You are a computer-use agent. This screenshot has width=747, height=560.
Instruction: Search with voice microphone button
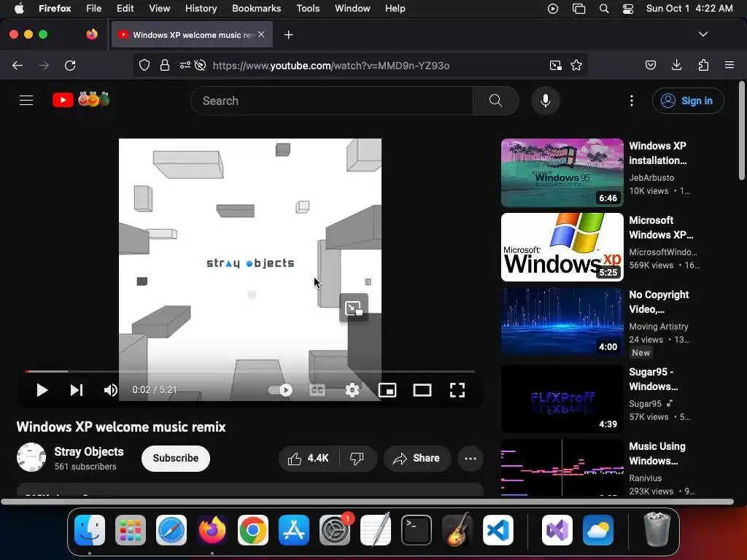pyautogui.click(x=546, y=101)
